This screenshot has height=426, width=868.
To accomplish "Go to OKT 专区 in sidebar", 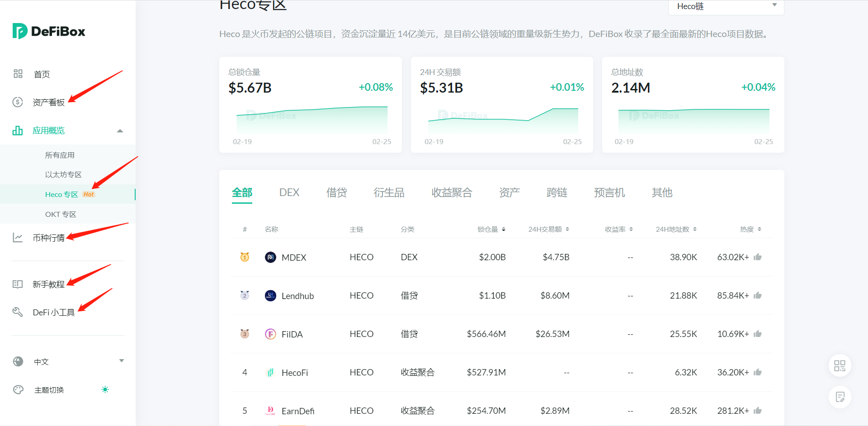I will tap(61, 214).
